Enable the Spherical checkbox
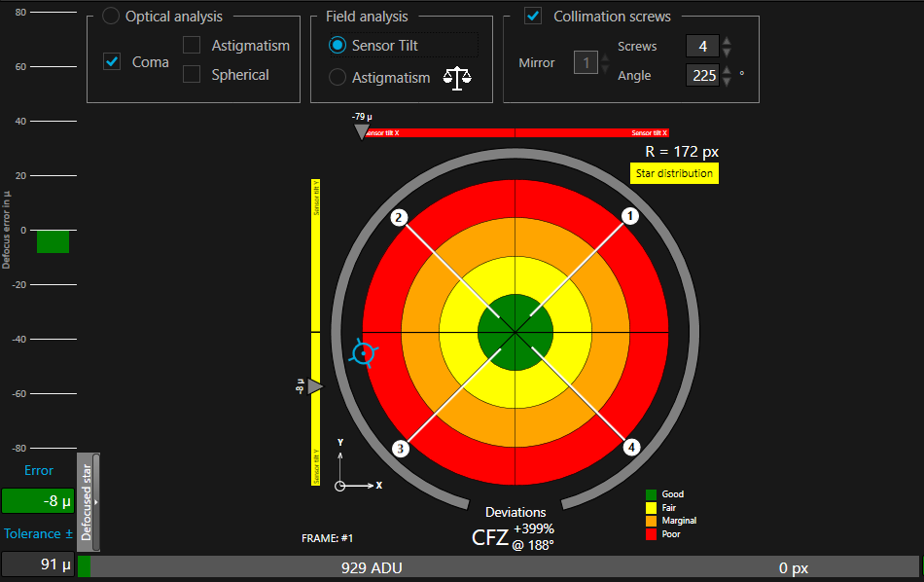Image resolution: width=924 pixels, height=582 pixels. coord(193,74)
